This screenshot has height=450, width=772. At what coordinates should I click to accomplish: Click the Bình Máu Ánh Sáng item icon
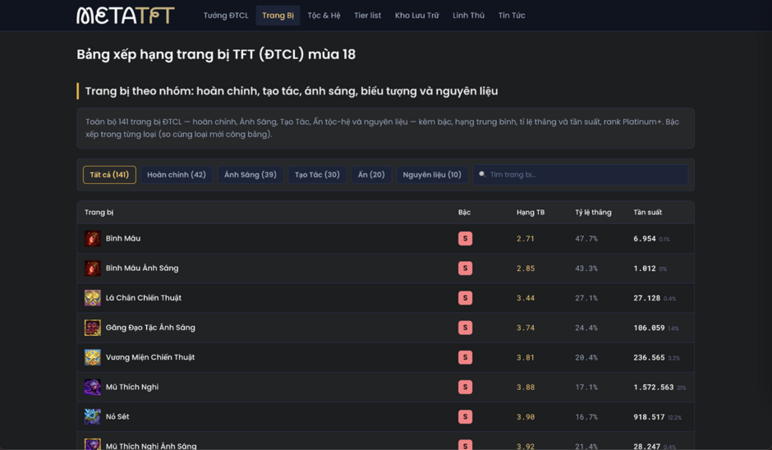point(93,268)
